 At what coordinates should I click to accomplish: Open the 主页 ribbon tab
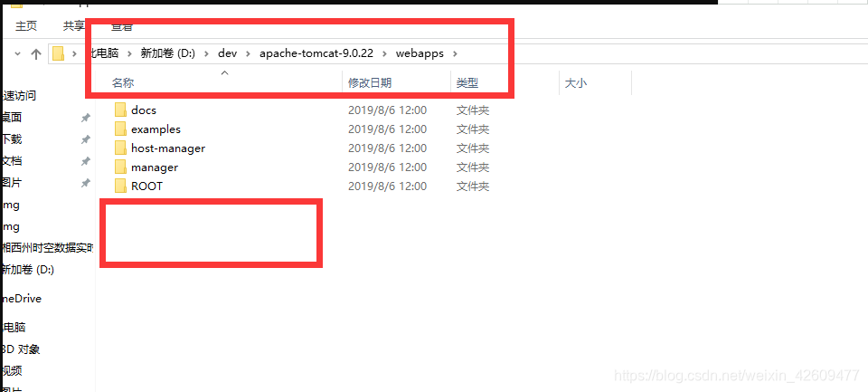[26, 25]
